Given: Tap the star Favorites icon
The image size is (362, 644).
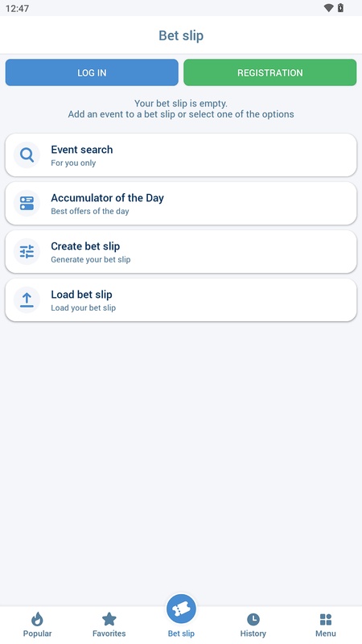Looking at the screenshot, I should pos(109,619).
